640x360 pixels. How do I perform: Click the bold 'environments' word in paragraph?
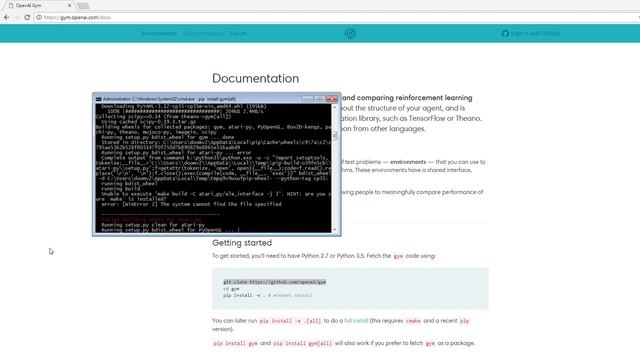(x=408, y=162)
